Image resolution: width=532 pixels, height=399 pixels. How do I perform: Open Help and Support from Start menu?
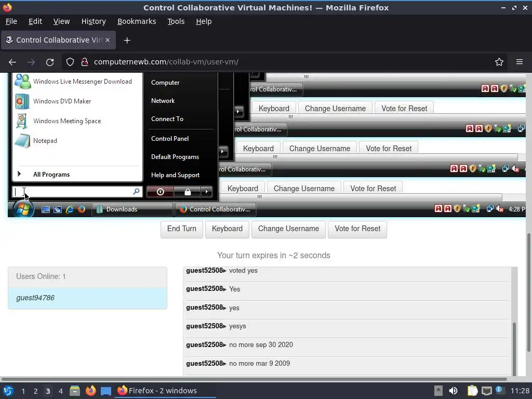175,175
